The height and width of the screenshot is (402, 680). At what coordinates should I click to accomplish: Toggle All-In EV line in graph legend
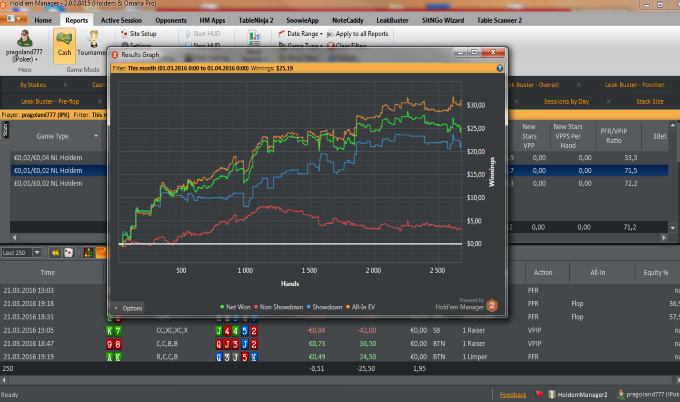click(360, 307)
